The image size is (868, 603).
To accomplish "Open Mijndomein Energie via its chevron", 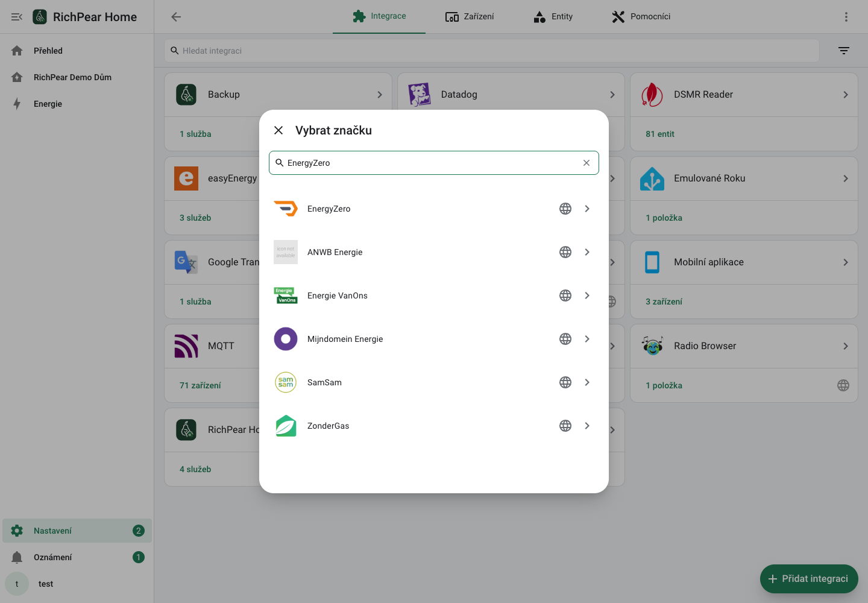I will (587, 339).
